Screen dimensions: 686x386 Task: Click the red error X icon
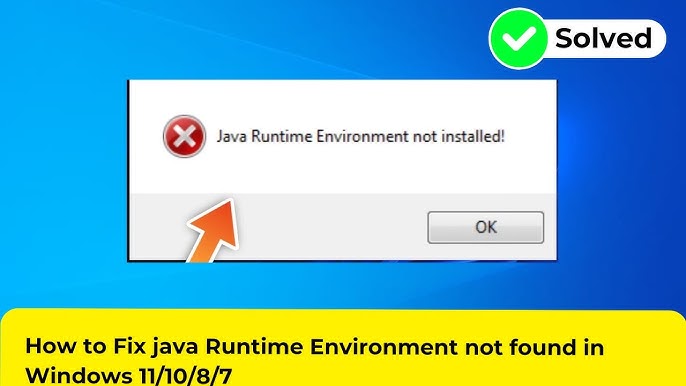185,137
